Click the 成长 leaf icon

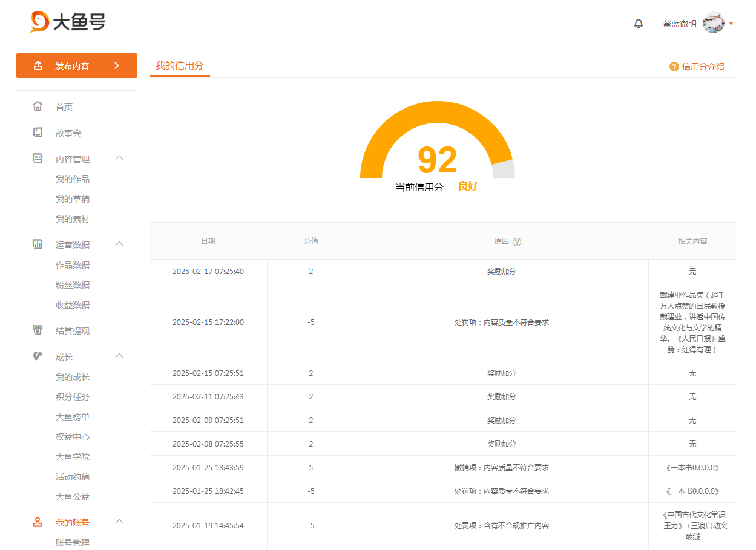pyautogui.click(x=38, y=356)
